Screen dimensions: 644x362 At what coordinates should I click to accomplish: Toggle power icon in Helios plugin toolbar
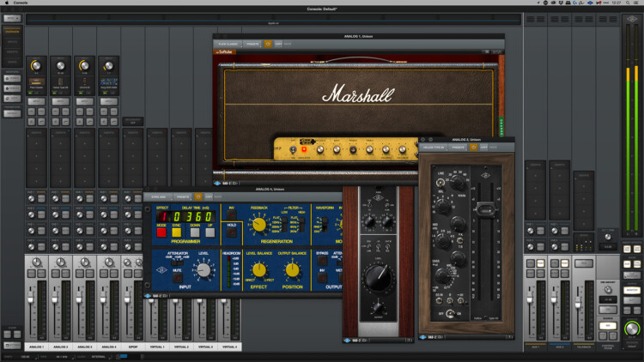tap(473, 147)
